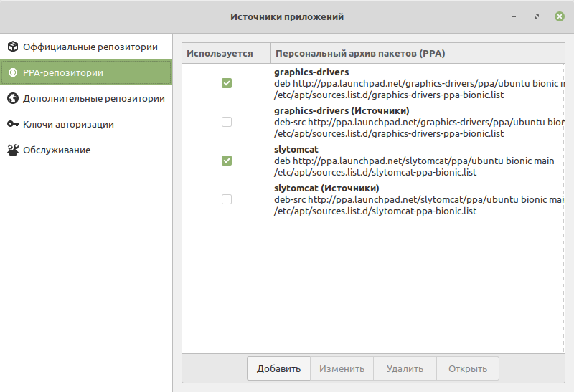
Task: Click the Изменить button
Action: [342, 368]
